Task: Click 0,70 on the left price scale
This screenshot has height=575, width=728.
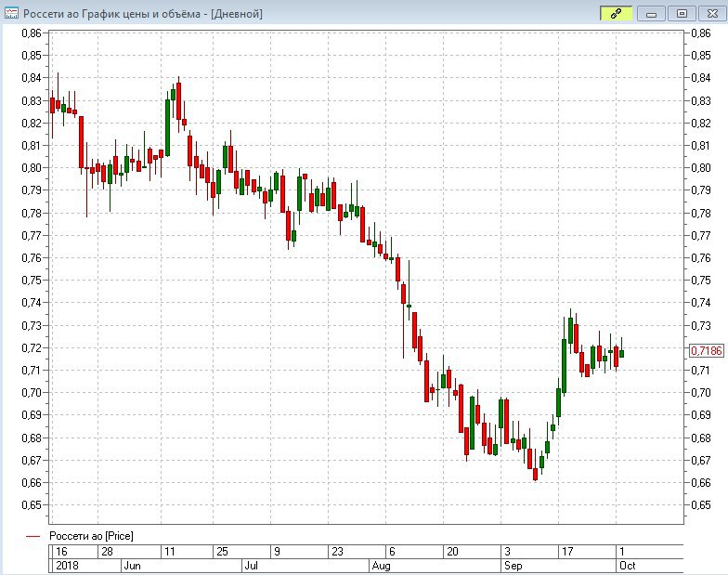Action: (32, 392)
